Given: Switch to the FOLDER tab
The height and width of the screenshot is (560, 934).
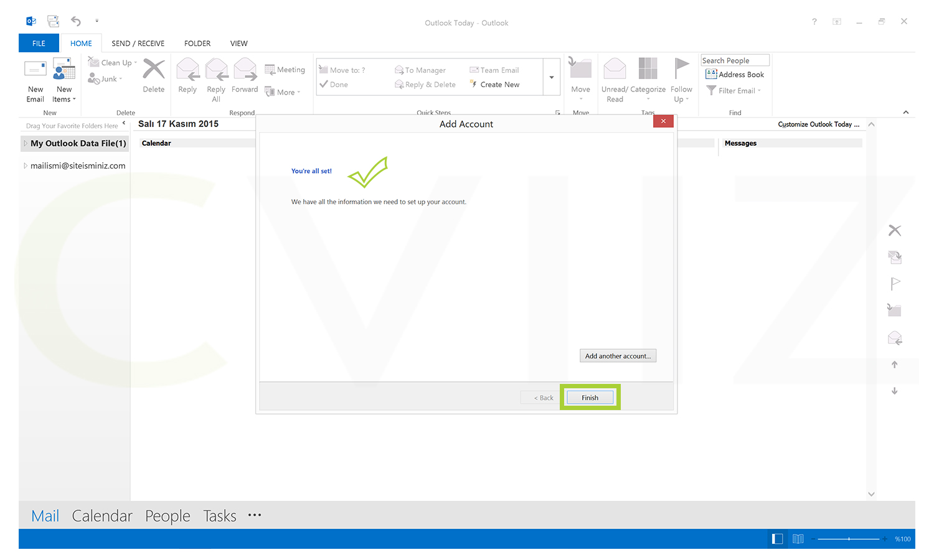Looking at the screenshot, I should [197, 43].
